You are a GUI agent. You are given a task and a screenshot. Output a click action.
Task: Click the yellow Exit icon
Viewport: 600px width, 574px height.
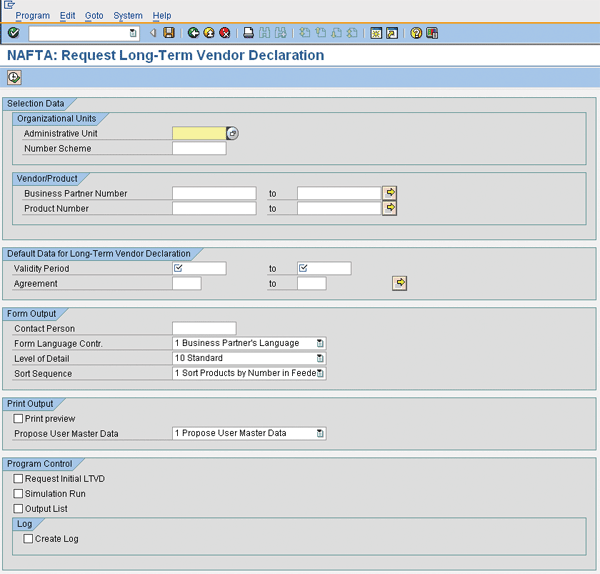[209, 33]
